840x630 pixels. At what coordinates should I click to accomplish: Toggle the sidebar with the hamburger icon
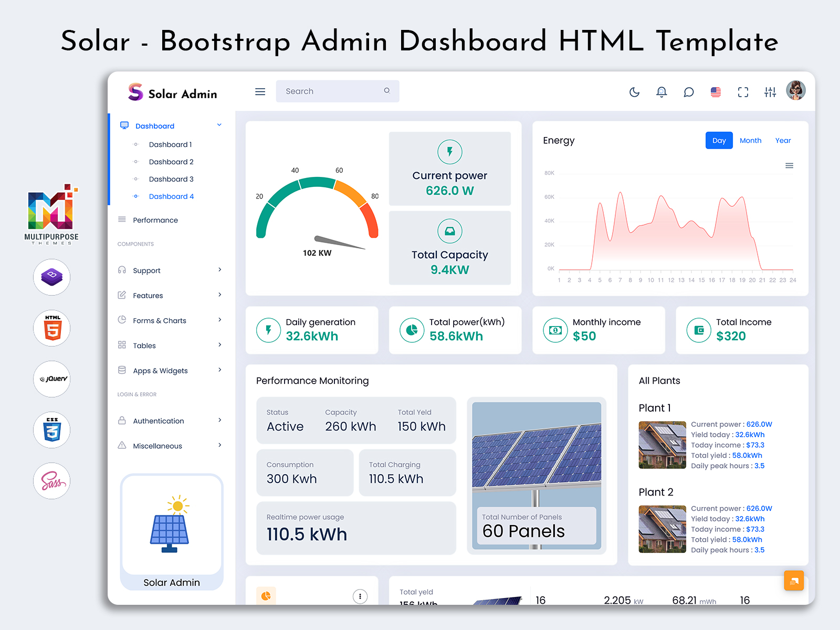[x=260, y=91]
